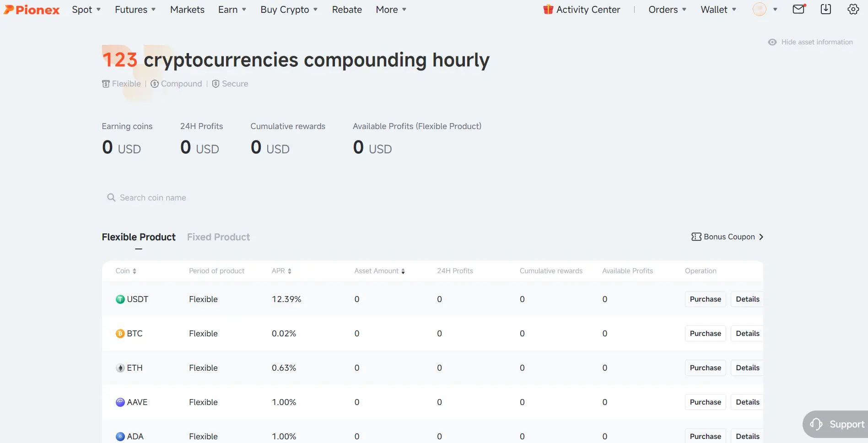This screenshot has width=868, height=443.
Task: Click the 24H Profits column header
Action: 455,271
